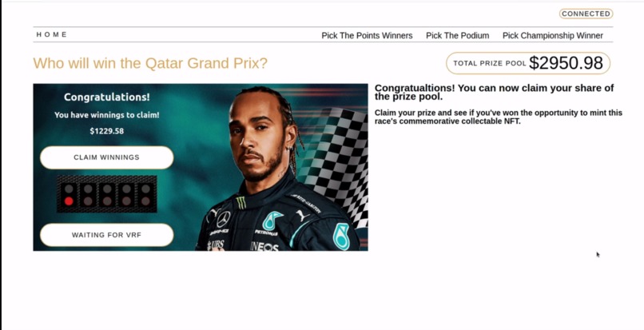Click the lit red start light

pyautogui.click(x=69, y=201)
